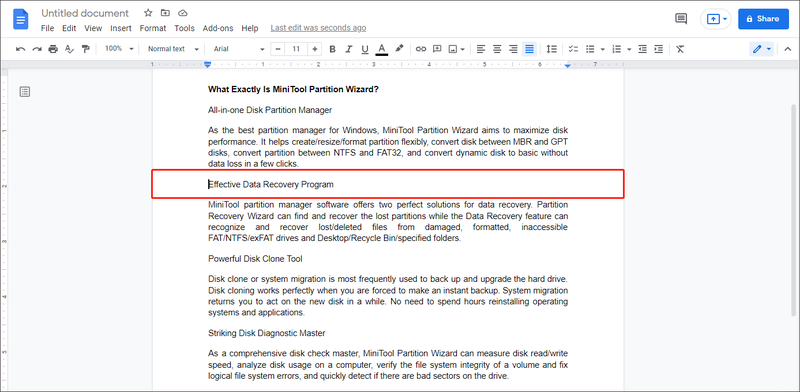The image size is (800, 392).
Task: Click the blue Share button
Action: click(763, 19)
